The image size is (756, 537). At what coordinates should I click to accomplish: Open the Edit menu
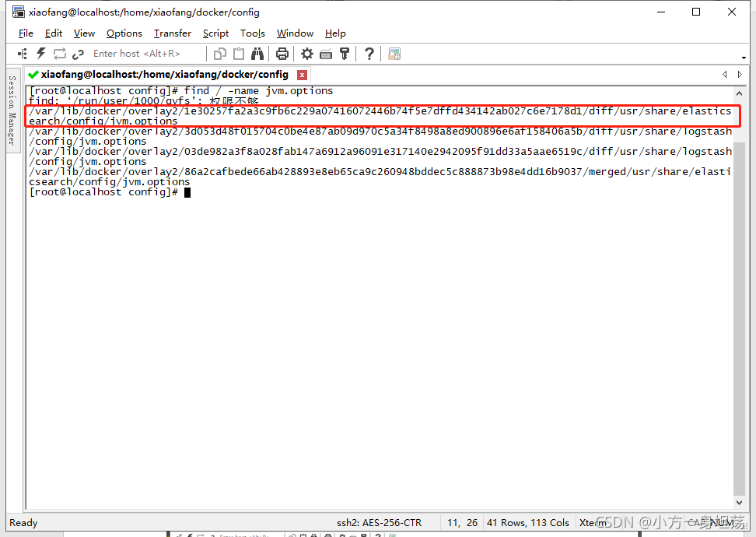coord(54,33)
